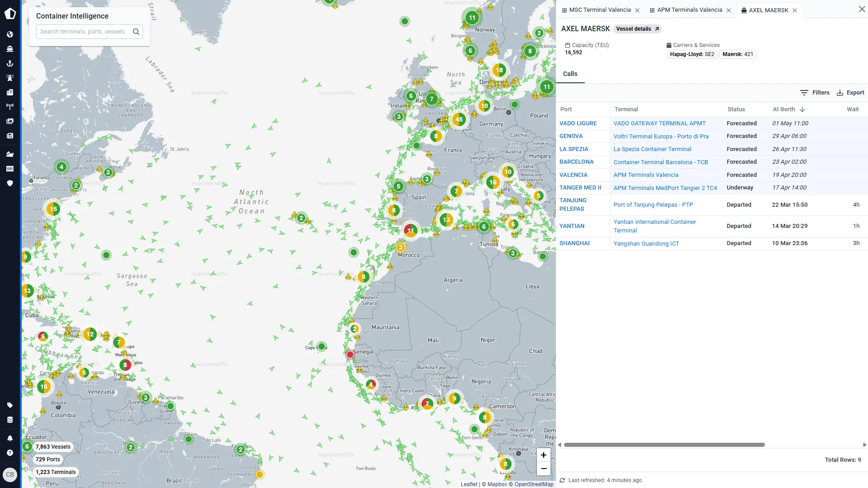Click the 1,223 Terminals counter
Image resolution: width=868 pixels, height=488 pixels.
pyautogui.click(x=55, y=472)
